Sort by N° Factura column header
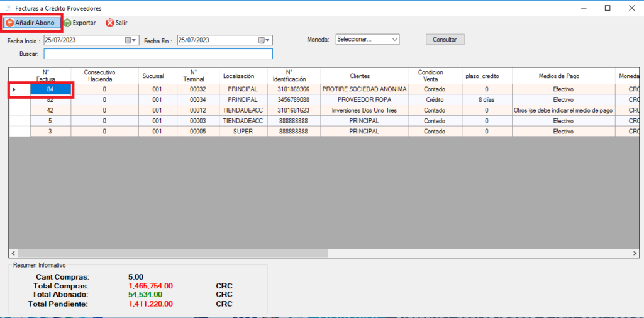The width and height of the screenshot is (644, 318). pos(50,76)
